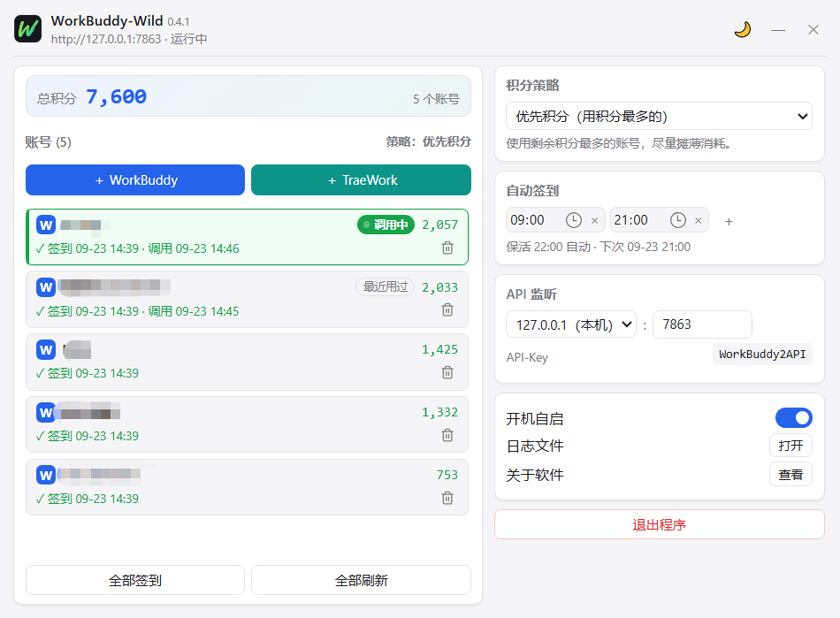The height and width of the screenshot is (618, 840).
Task: Add a WorkBuddy account
Action: click(x=135, y=180)
